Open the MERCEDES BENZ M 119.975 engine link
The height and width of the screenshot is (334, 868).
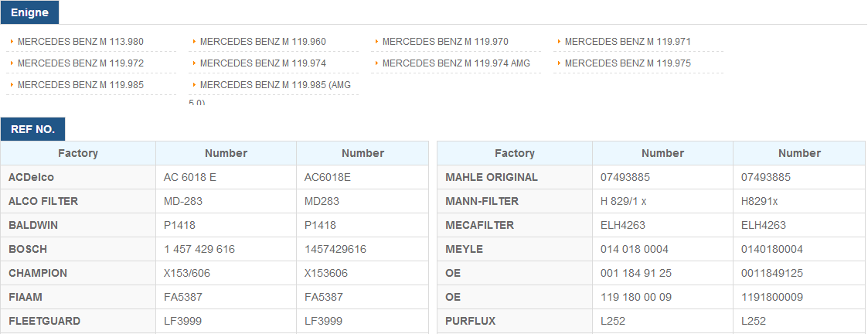(628, 63)
